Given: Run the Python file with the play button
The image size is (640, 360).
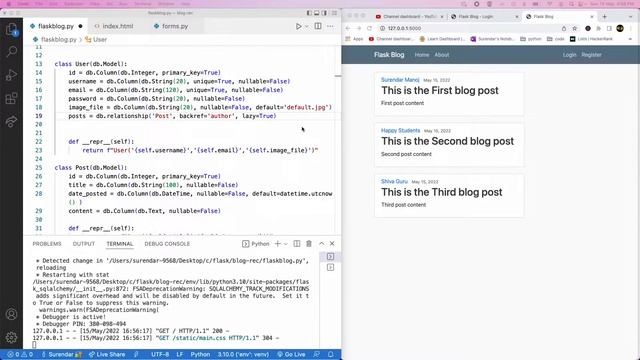Looking at the screenshot, I should click(x=298, y=26).
